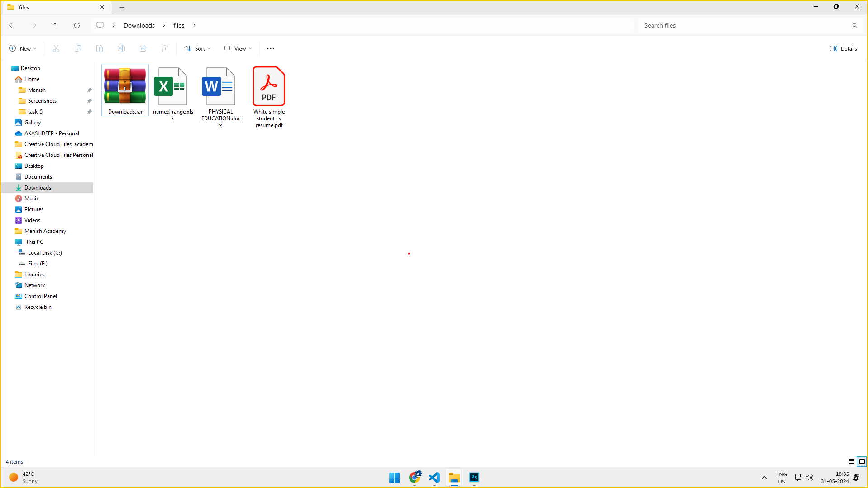Launch Photoshop from the taskbar
Viewport: 868px width, 488px height.
pyautogui.click(x=474, y=478)
